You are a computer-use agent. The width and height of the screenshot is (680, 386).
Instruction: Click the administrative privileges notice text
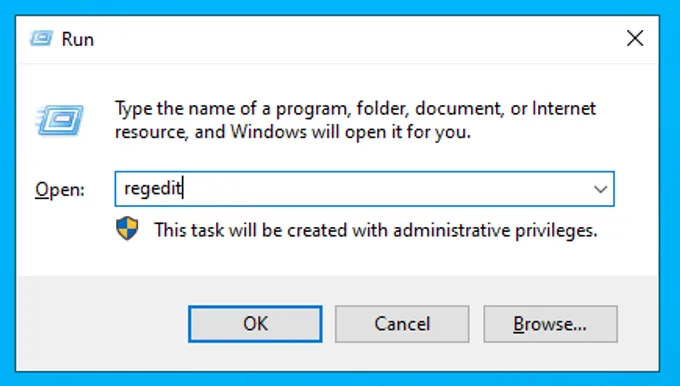pos(376,230)
